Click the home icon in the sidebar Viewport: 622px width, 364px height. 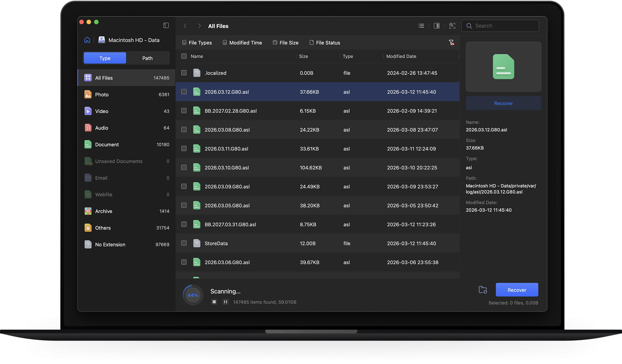[x=87, y=40]
